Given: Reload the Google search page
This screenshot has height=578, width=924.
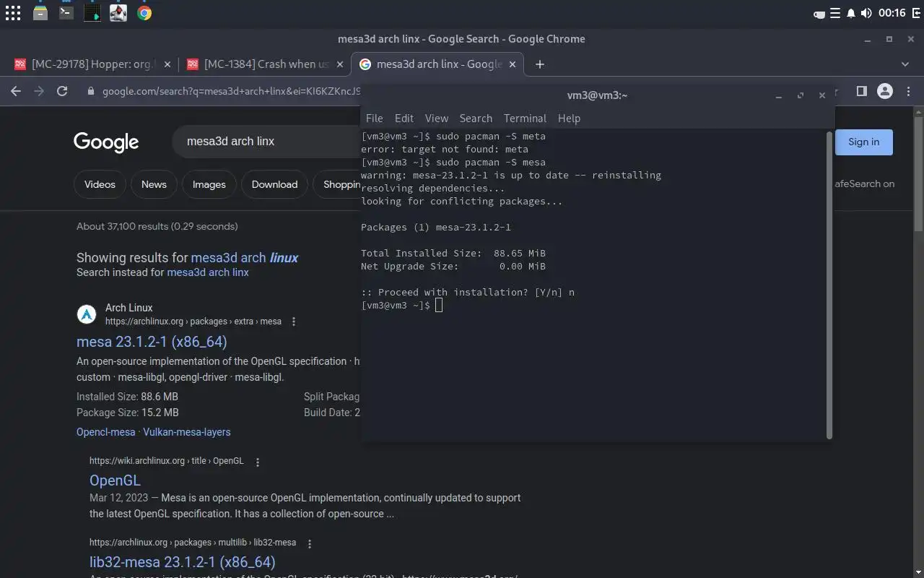Looking at the screenshot, I should 62,91.
